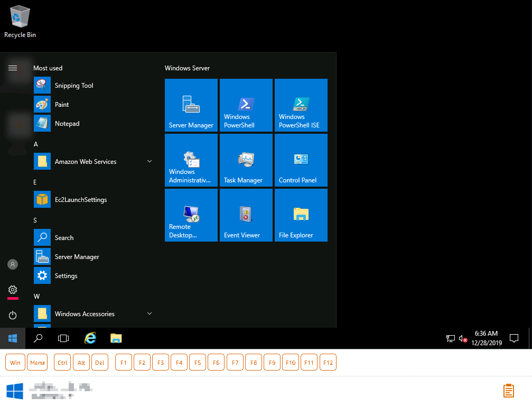Open taskbar Search magnifier
The image size is (532, 406).
coord(38,338)
